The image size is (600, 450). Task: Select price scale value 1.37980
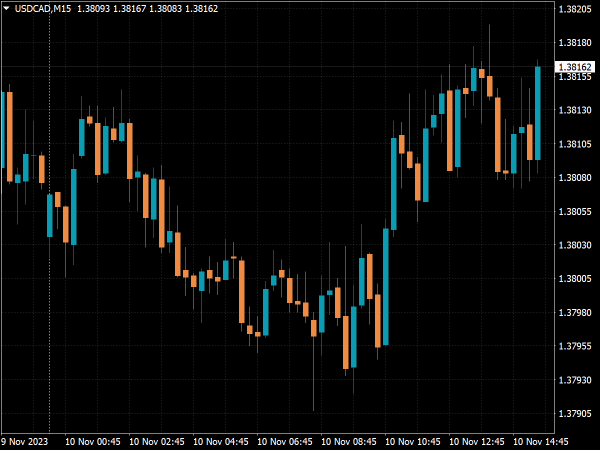[x=575, y=312]
